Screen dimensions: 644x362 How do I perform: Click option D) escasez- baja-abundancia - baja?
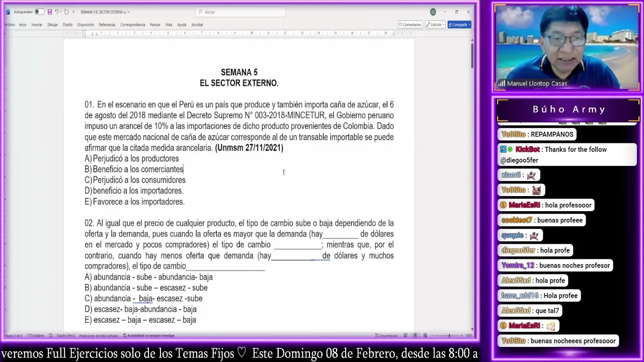point(140,309)
